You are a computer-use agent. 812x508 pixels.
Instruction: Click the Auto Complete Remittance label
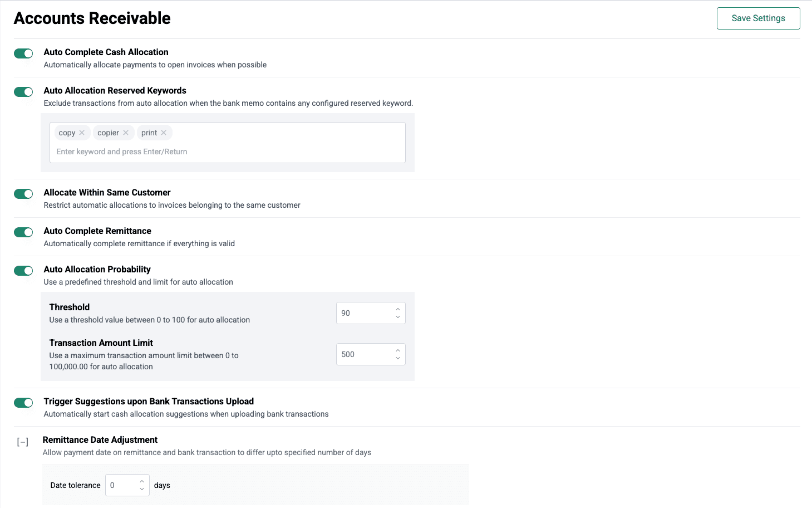[97, 231]
